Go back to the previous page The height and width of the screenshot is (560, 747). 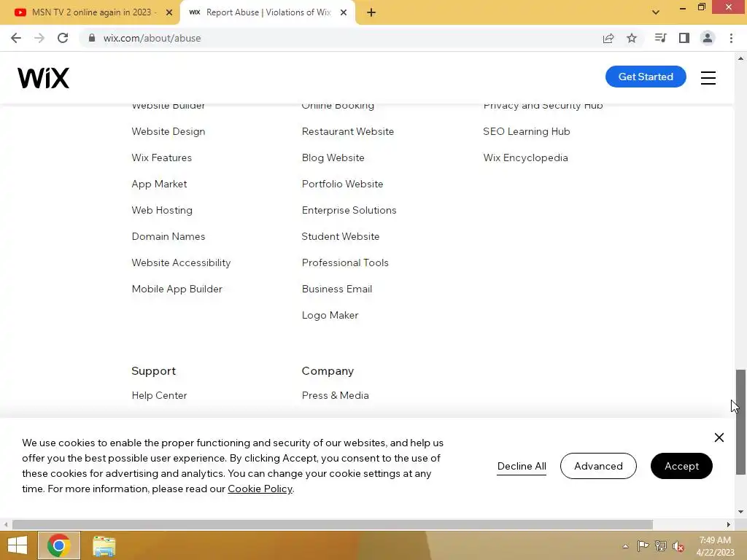click(x=16, y=38)
